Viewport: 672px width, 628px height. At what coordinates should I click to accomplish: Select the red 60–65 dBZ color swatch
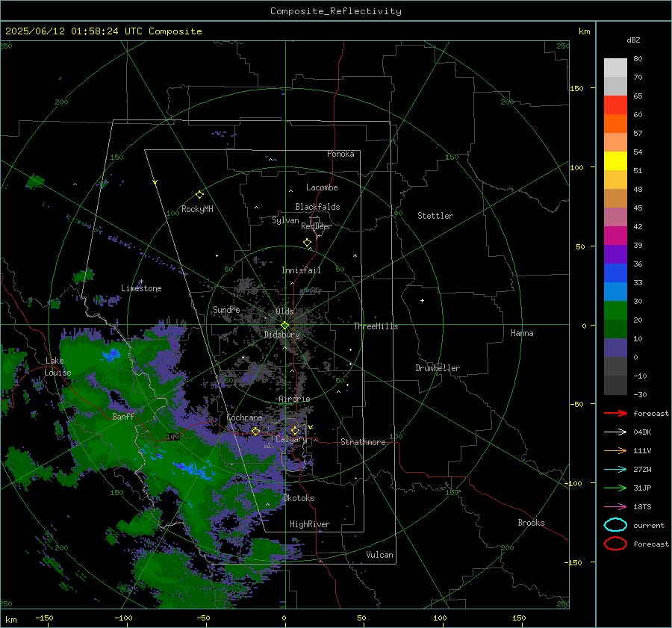click(x=615, y=105)
